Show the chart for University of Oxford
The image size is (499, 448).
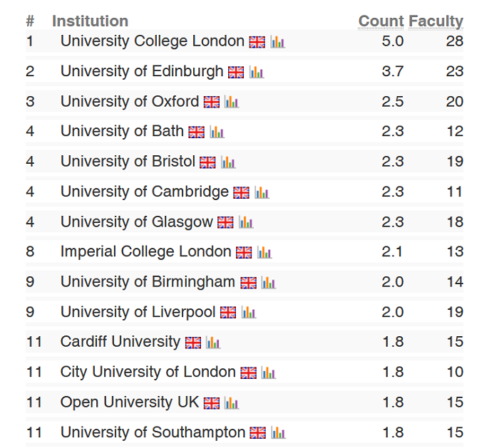tap(231, 102)
